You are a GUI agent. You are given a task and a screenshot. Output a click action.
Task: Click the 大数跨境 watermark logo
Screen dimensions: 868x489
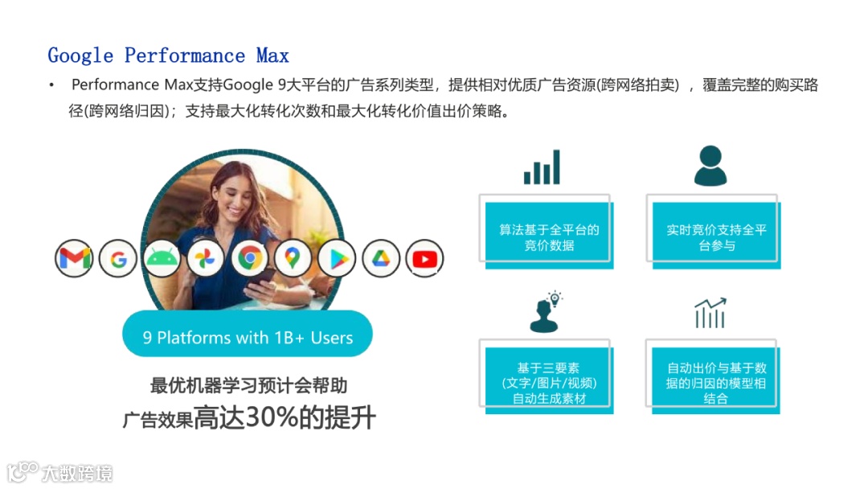59,472
